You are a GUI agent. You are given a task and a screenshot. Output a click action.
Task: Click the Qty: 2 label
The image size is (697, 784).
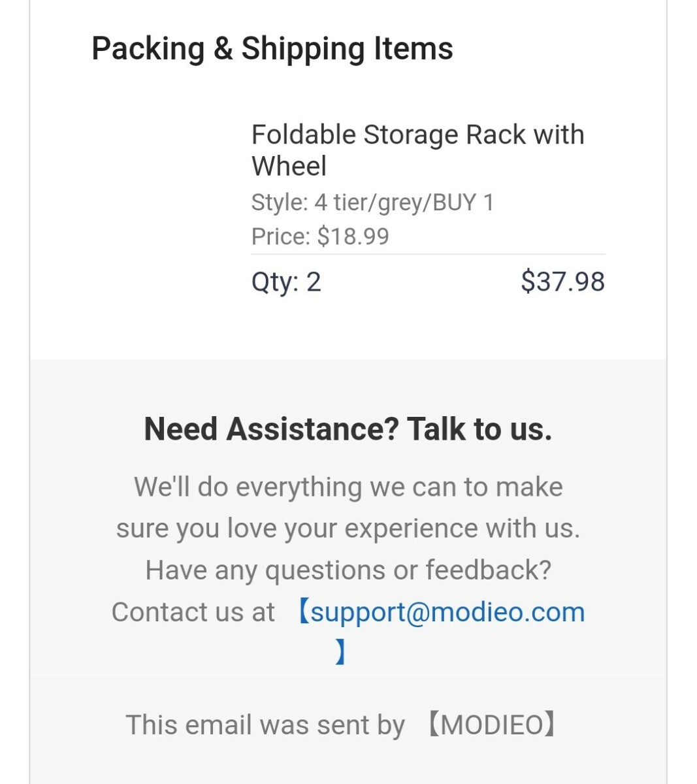[286, 282]
